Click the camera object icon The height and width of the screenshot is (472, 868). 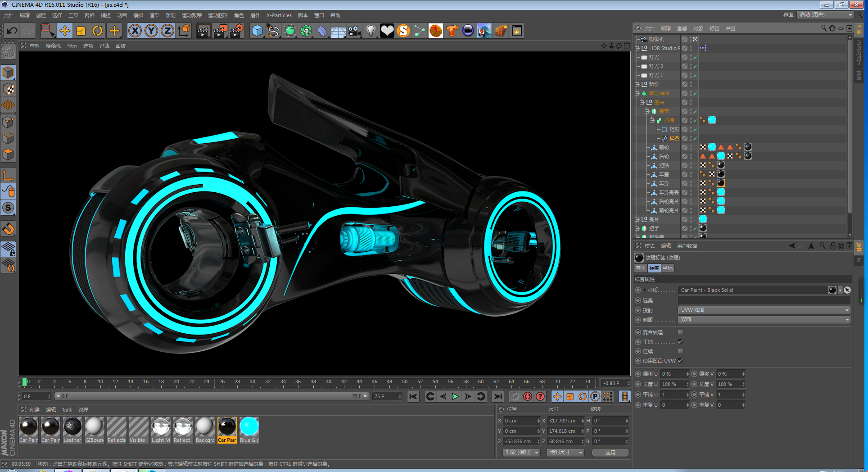355,31
